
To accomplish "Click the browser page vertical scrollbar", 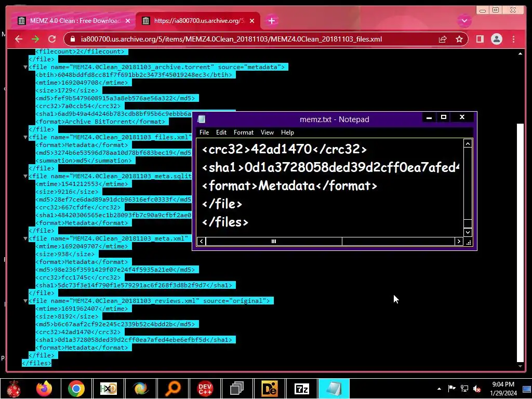I will [x=520, y=243].
